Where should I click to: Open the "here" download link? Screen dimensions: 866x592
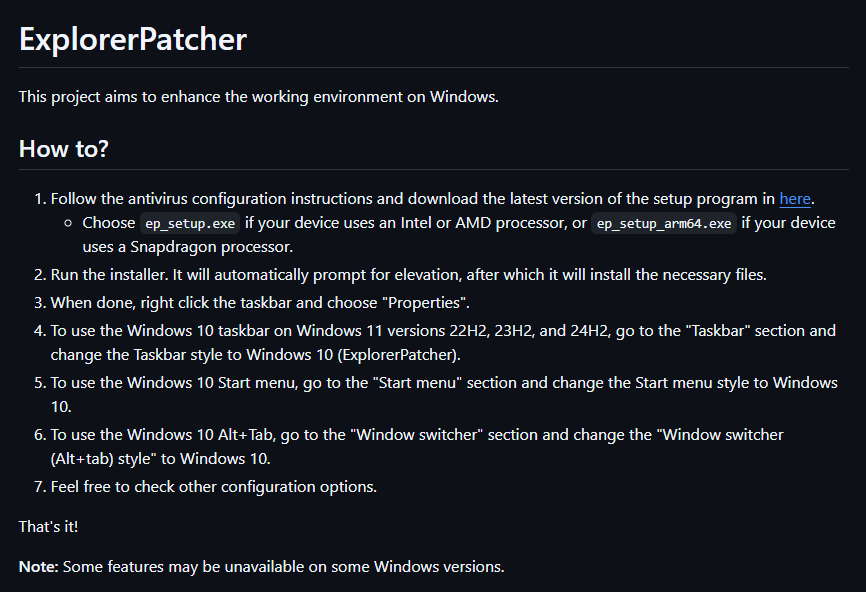point(795,199)
